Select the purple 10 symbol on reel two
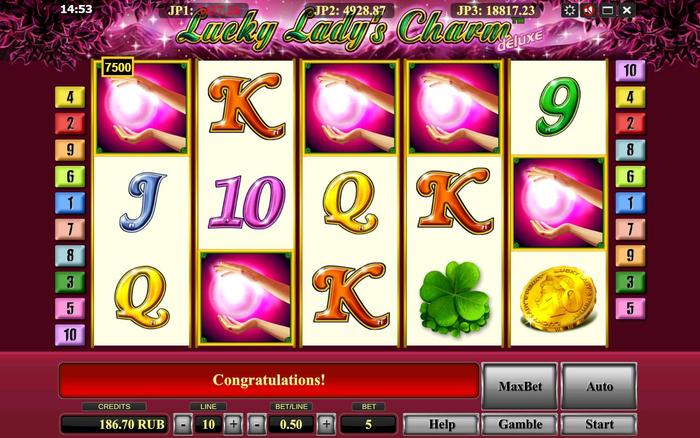Viewport: 700px width, 438px height. [x=246, y=202]
